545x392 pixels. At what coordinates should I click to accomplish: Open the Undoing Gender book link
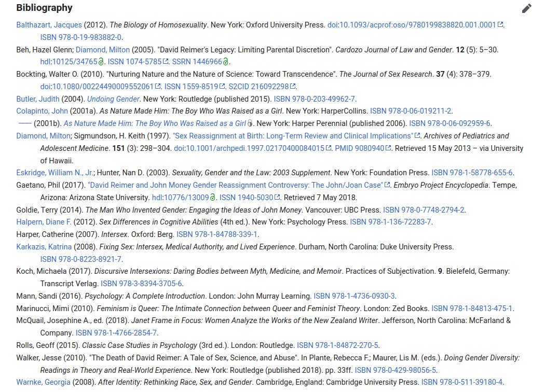click(x=113, y=99)
